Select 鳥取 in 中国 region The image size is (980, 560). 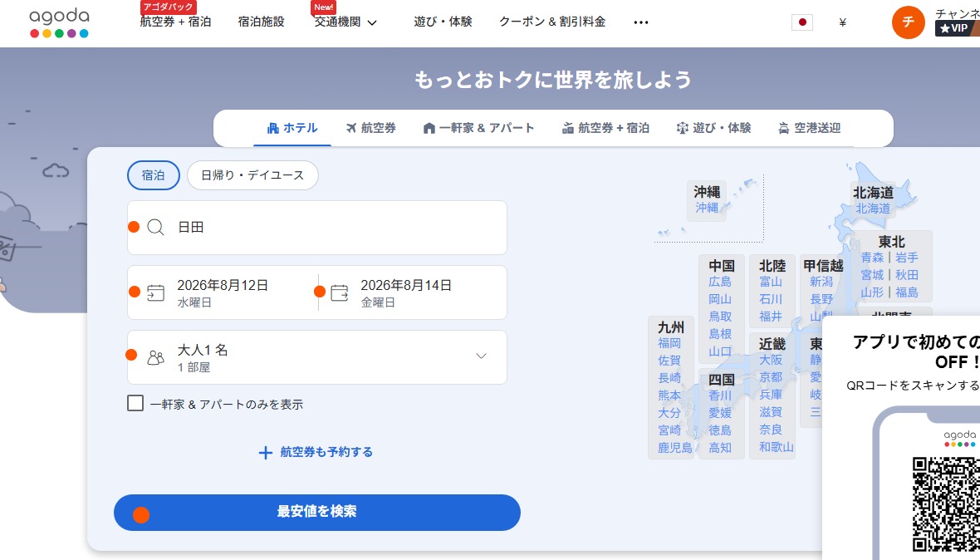point(720,317)
